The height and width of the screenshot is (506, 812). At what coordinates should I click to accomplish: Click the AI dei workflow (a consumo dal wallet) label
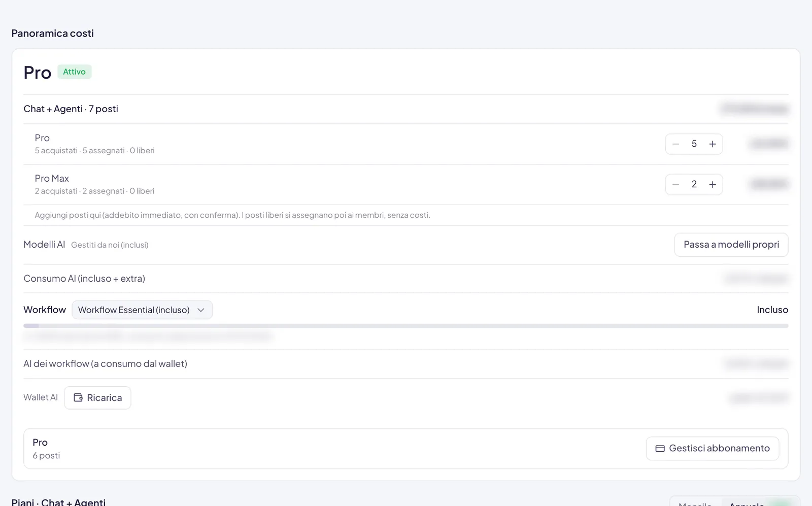[x=105, y=364]
